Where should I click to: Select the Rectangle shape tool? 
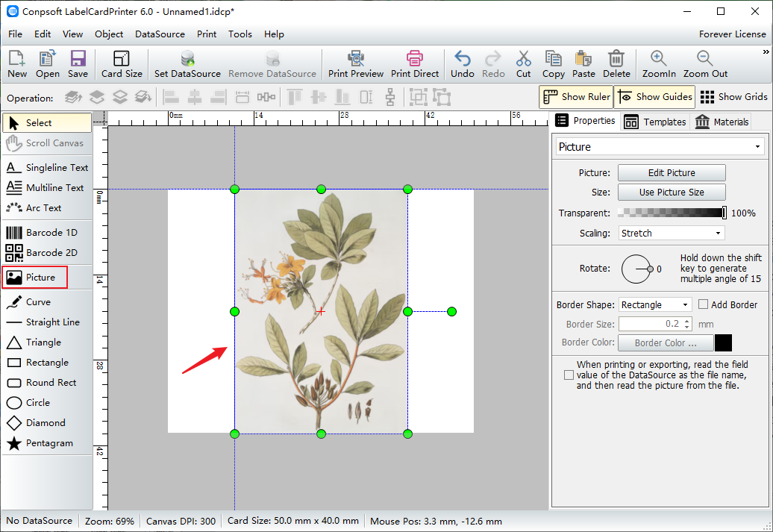coord(47,363)
